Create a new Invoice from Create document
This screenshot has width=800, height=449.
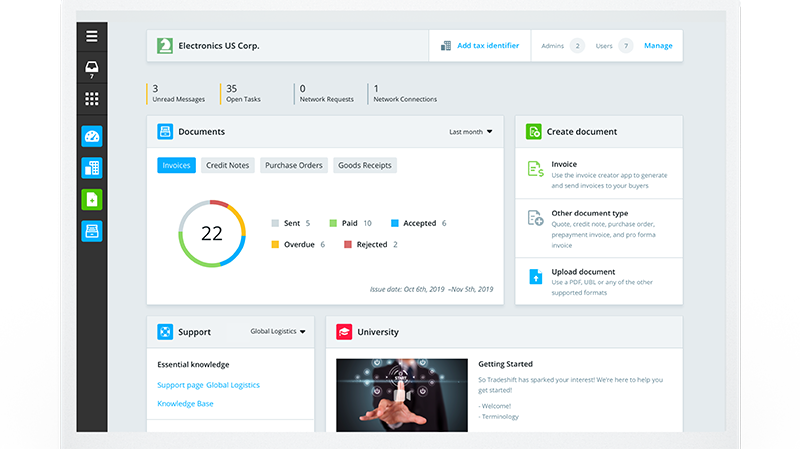564,164
